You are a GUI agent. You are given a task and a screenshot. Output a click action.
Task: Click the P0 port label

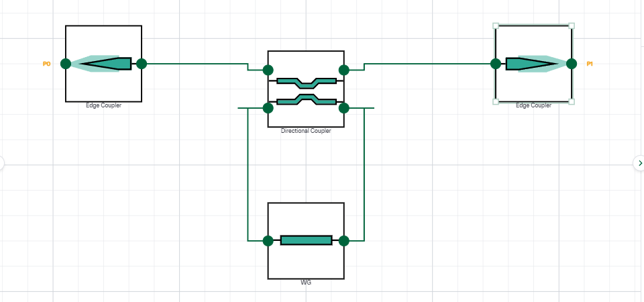47,64
